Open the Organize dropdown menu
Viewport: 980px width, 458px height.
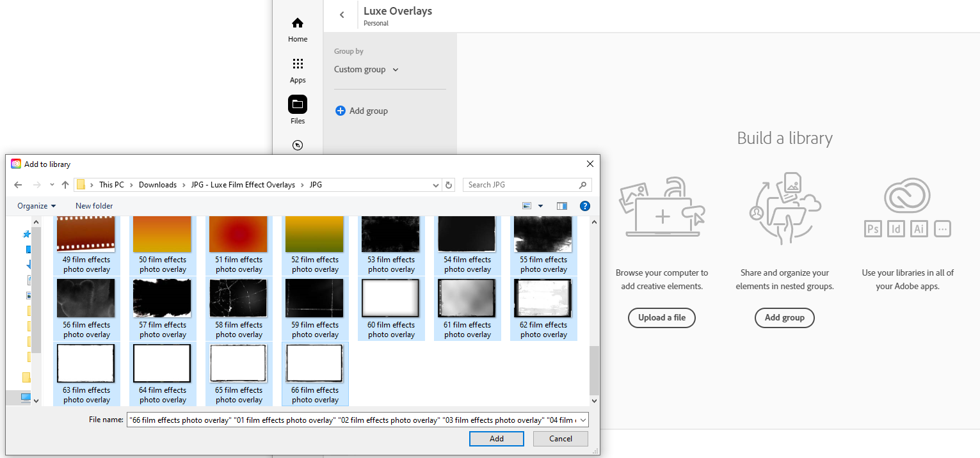(x=36, y=206)
